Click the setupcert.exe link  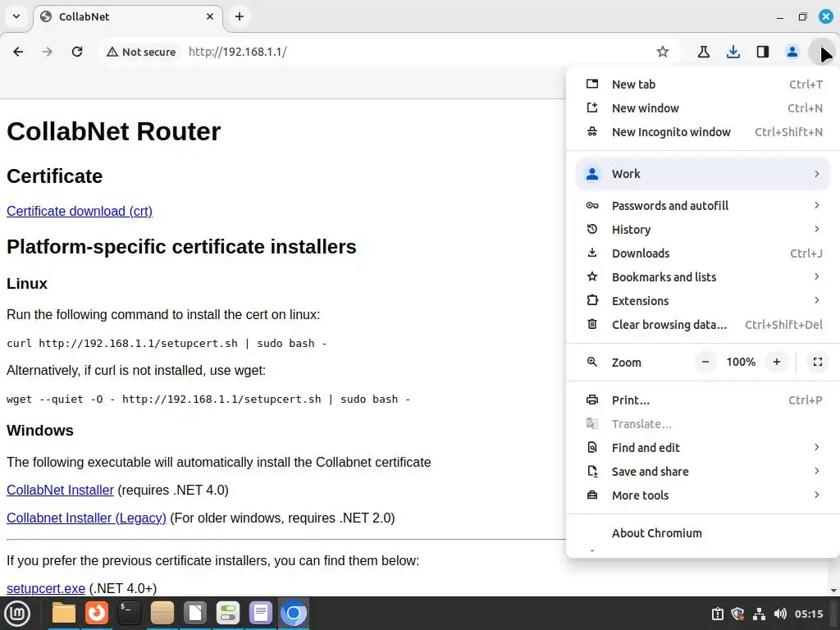click(x=46, y=588)
